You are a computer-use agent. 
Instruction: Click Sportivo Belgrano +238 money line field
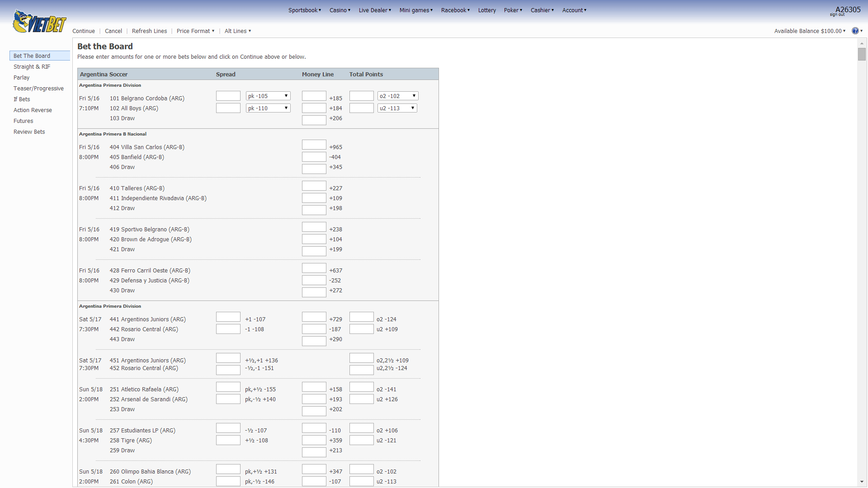point(314,227)
